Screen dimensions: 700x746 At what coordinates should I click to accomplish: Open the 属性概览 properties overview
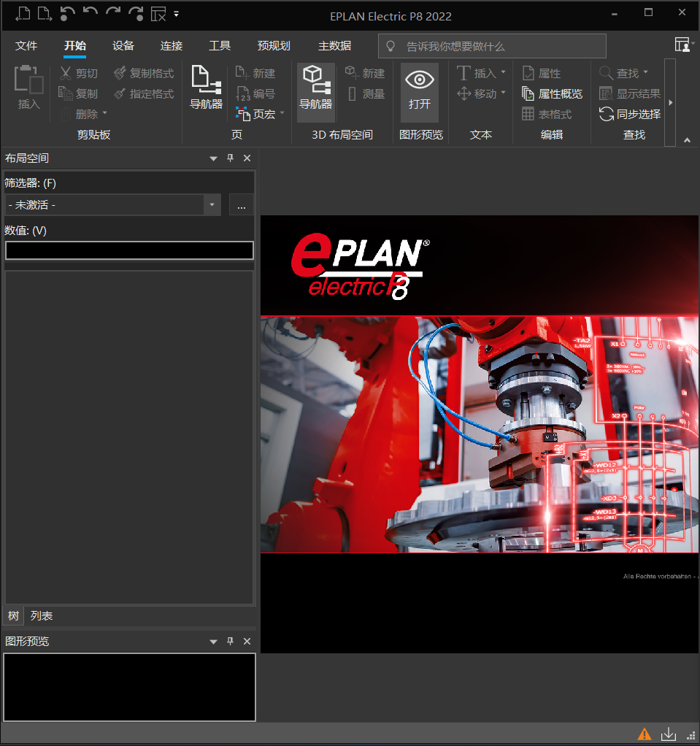[553, 93]
